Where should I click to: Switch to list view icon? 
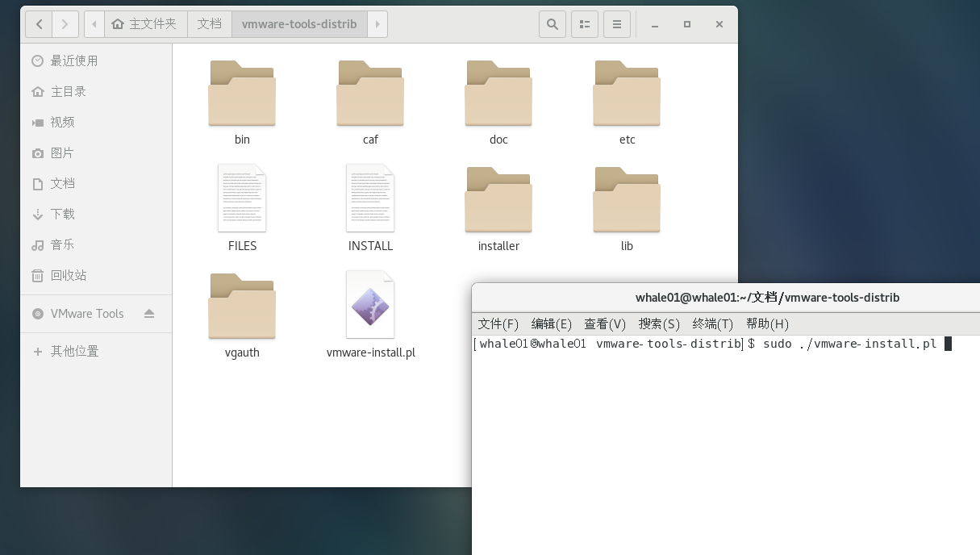point(585,24)
